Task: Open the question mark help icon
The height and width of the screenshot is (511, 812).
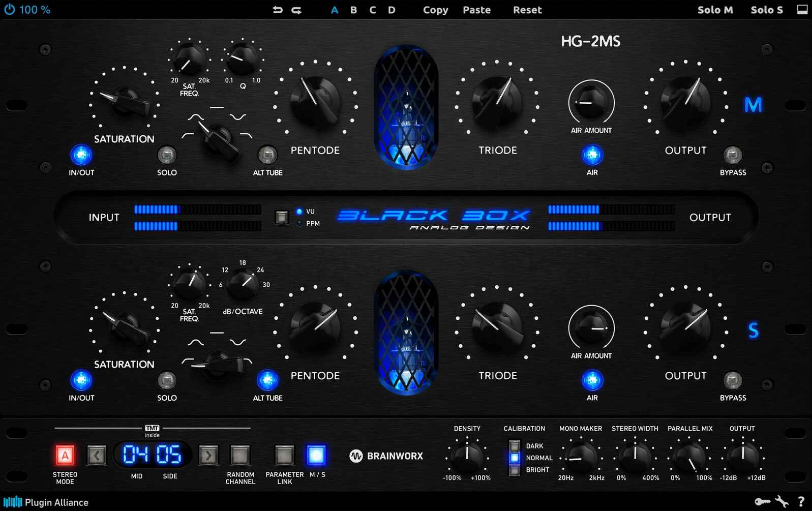Action: pos(801,502)
